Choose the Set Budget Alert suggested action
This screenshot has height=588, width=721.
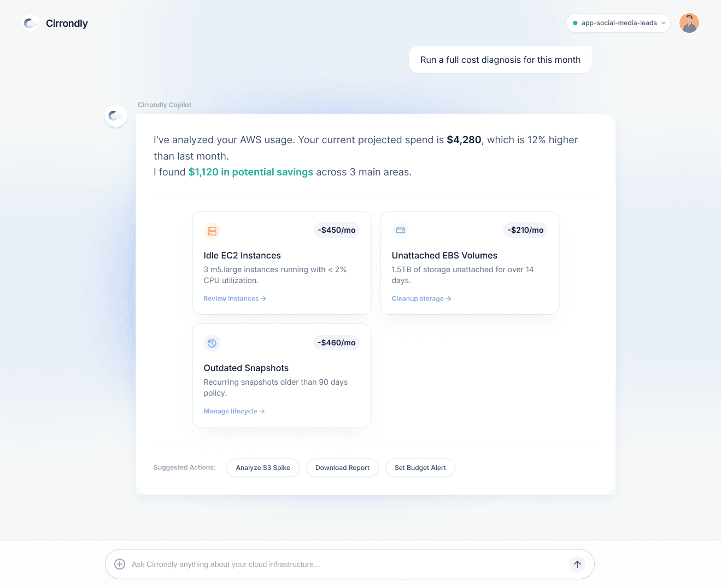coord(420,468)
